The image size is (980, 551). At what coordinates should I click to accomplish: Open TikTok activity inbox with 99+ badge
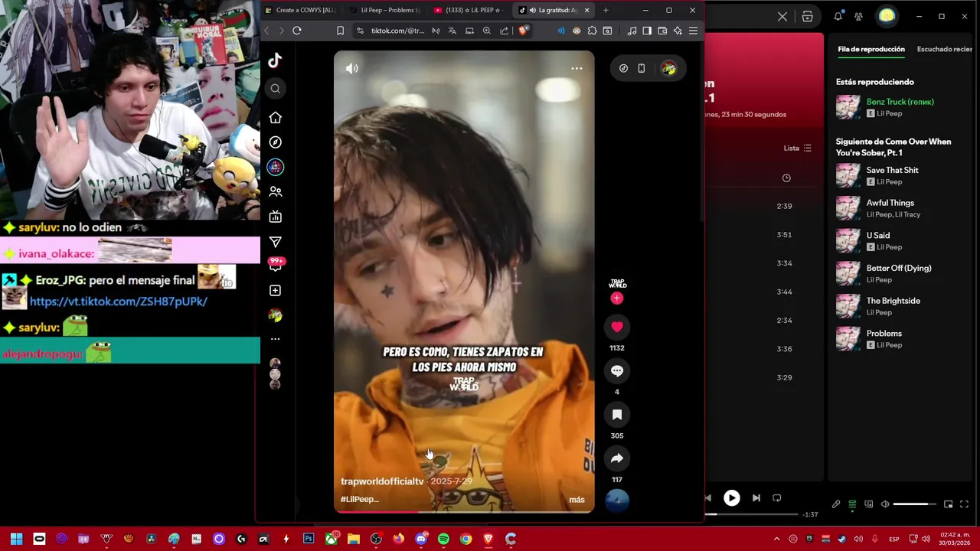click(276, 265)
